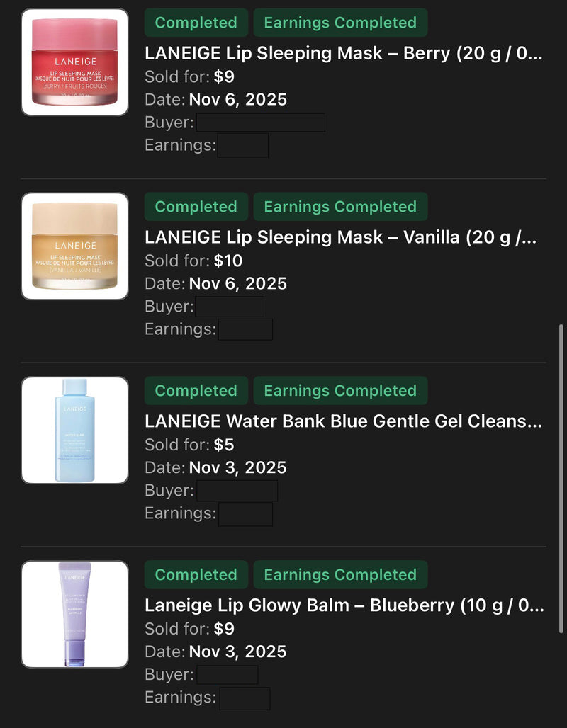Click the LANEIGE Lip Sleeping Mask Berry title

343,54
